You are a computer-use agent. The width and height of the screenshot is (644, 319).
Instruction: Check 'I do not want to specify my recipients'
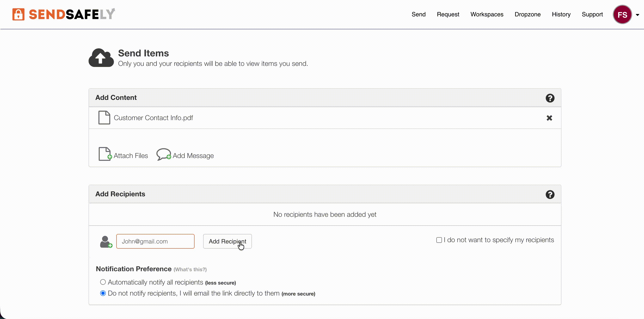pos(439,240)
